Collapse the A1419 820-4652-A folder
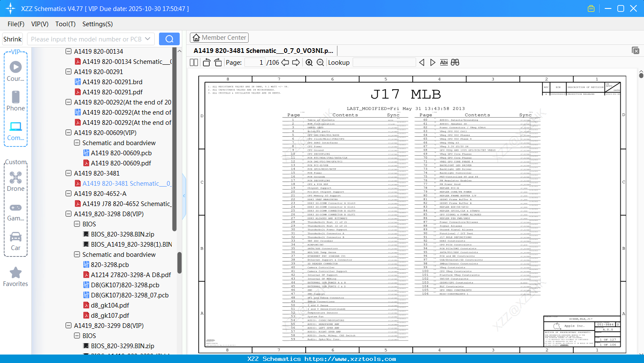Image resolution: width=644 pixels, height=363 pixels. pos(69,193)
